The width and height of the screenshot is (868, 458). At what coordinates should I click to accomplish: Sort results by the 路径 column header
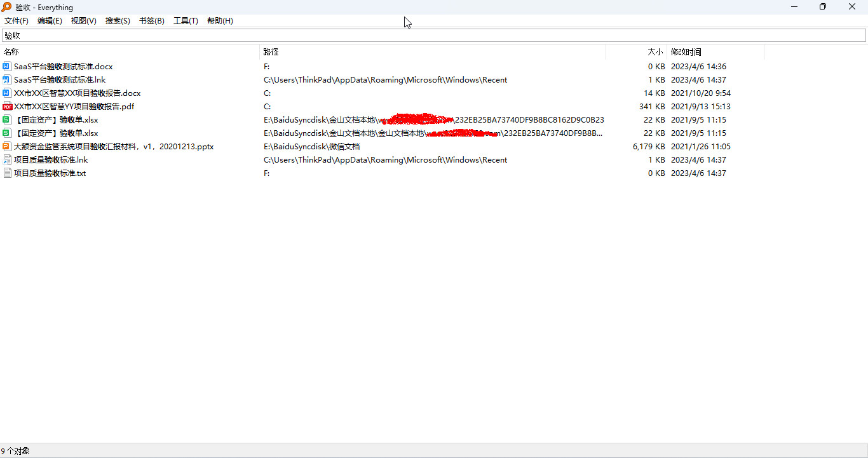pos(433,52)
